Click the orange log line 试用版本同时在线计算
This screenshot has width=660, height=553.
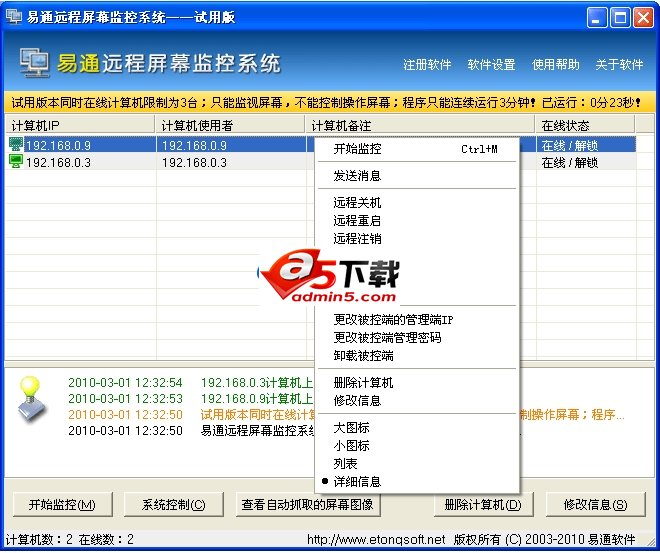pyautogui.click(x=258, y=415)
